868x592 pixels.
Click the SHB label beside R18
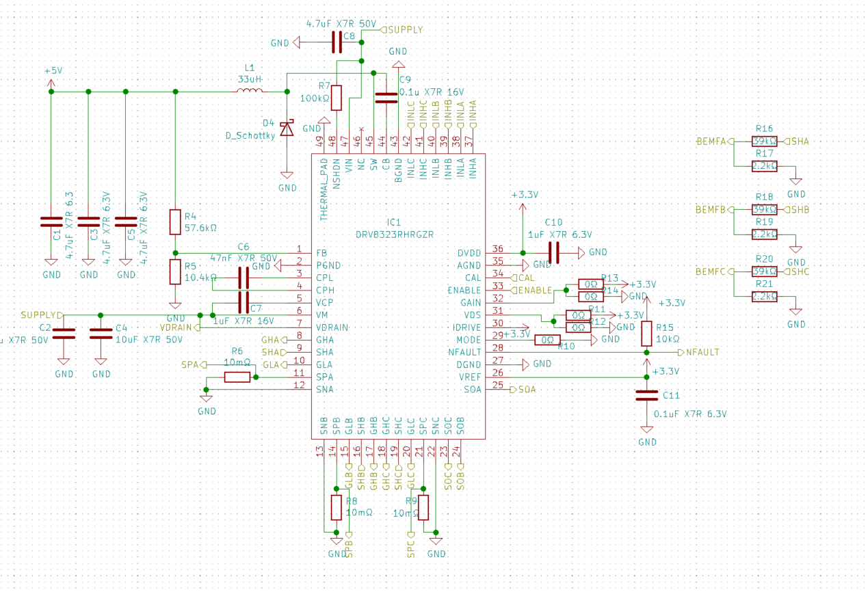click(797, 209)
